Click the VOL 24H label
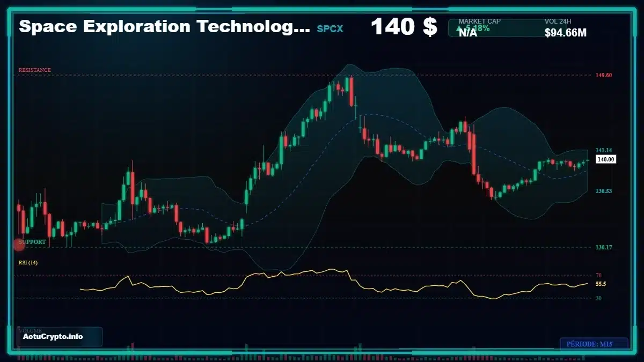Viewport: 644px width, 362px height. tap(558, 21)
